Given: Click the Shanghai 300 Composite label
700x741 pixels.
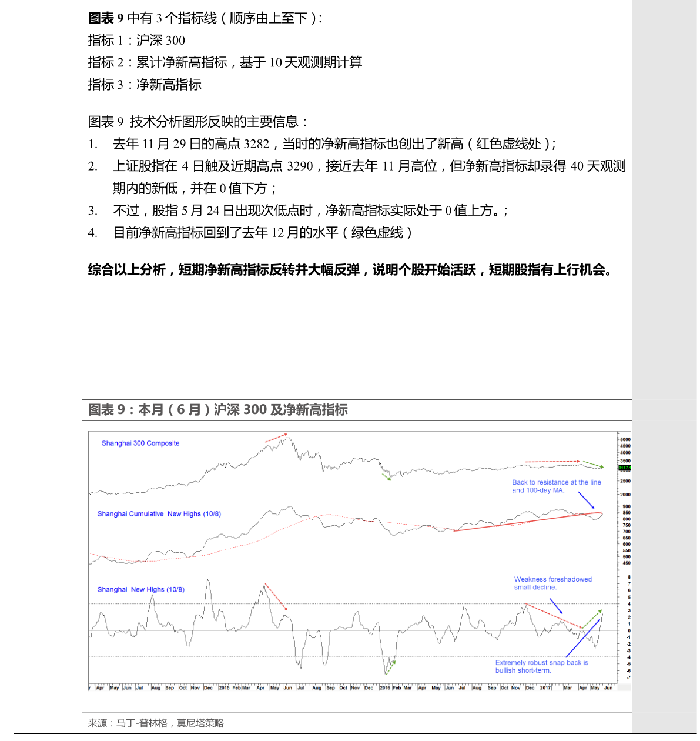Looking at the screenshot, I should (x=140, y=443).
